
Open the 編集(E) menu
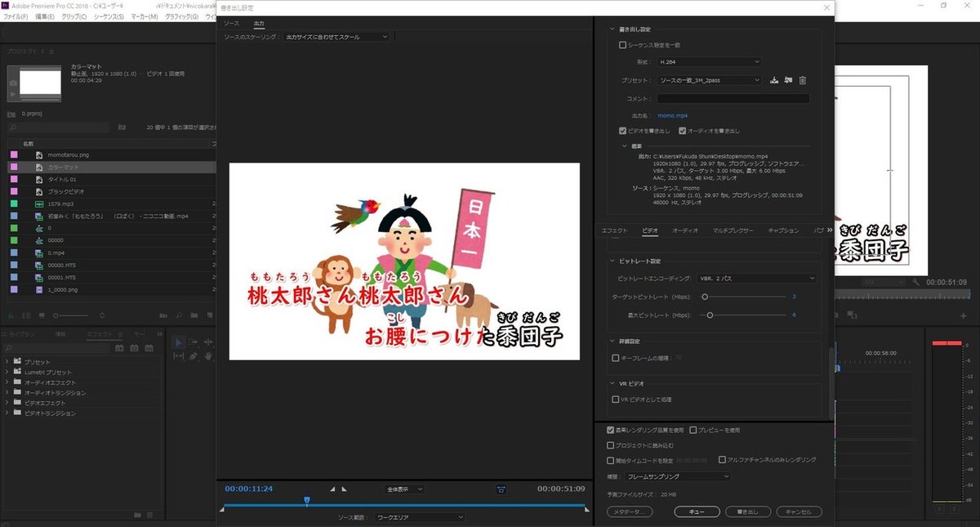[45, 16]
